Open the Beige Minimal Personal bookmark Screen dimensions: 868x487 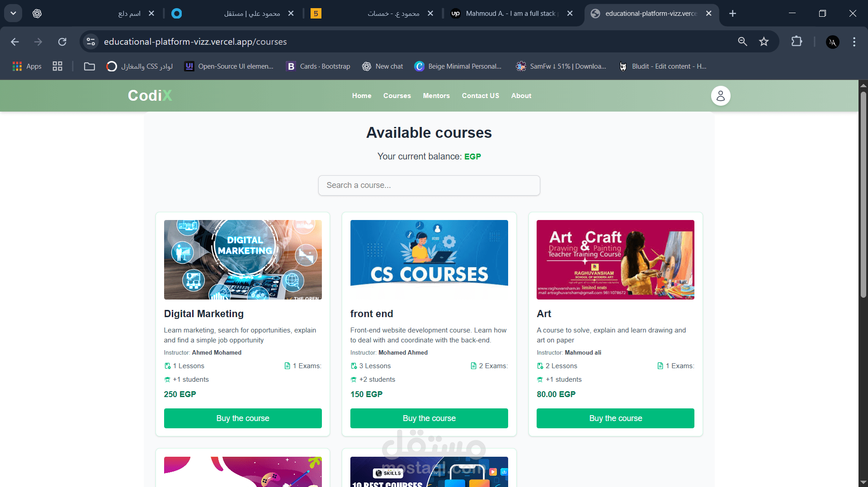click(x=458, y=66)
